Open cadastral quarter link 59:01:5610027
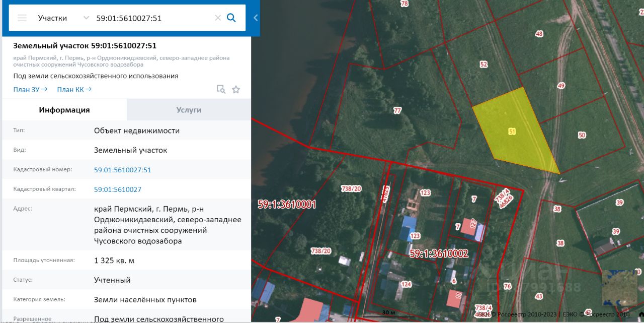 click(x=118, y=189)
